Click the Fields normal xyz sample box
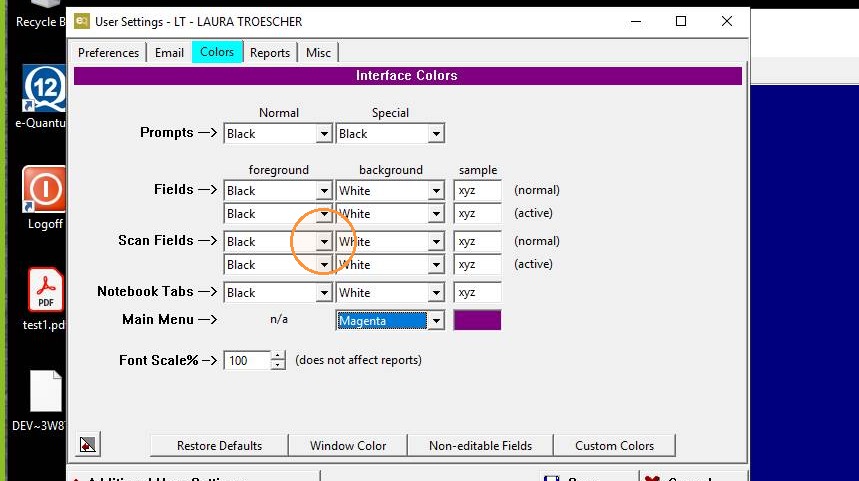Viewport: 859px width, 481px height. (477, 191)
